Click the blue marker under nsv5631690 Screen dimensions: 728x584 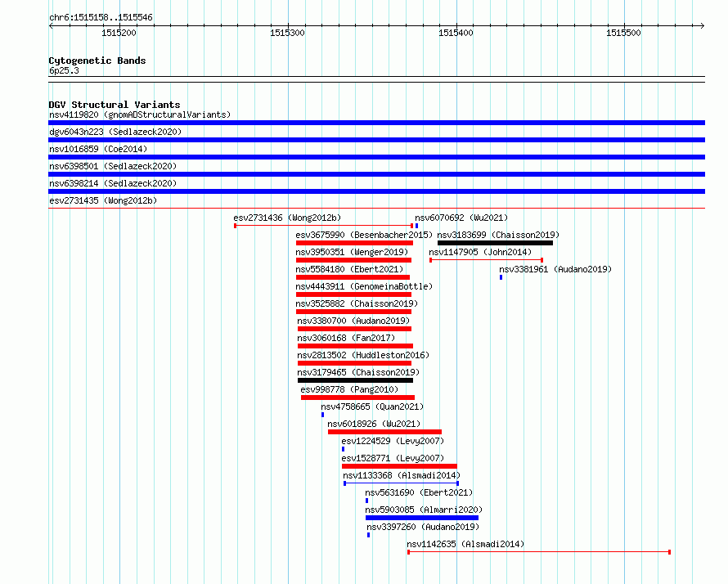point(366,501)
